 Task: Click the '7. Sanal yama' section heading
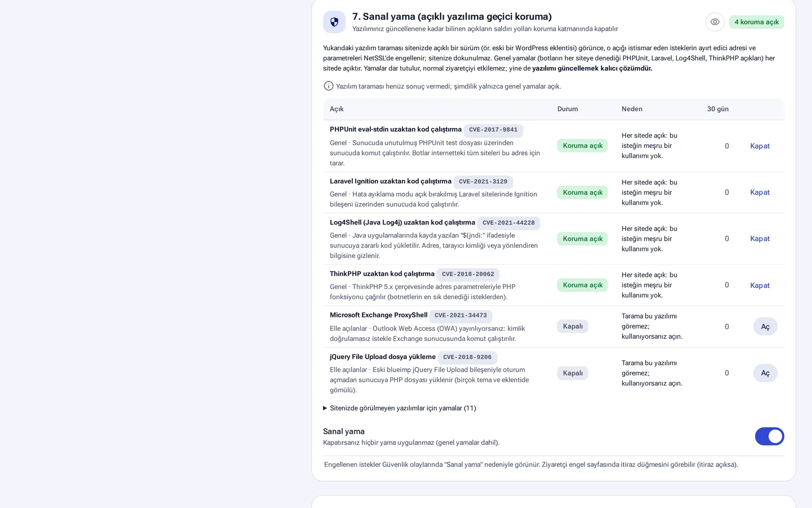(x=452, y=17)
